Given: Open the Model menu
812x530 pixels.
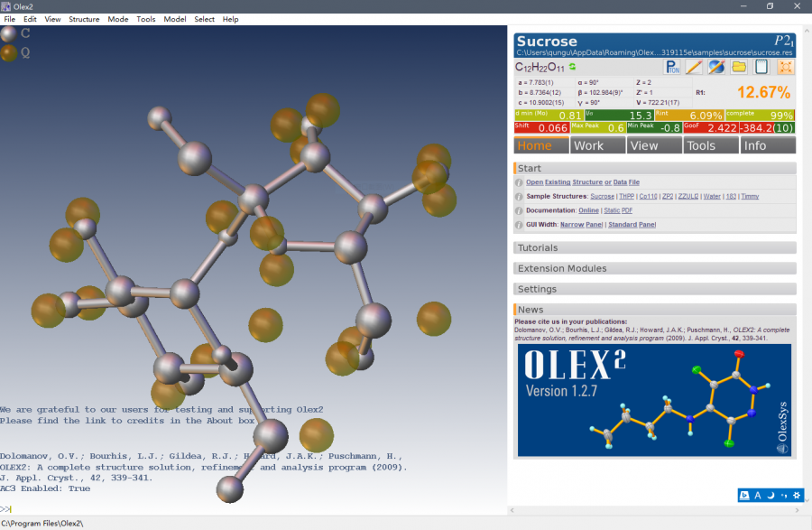Looking at the screenshot, I should (175, 19).
